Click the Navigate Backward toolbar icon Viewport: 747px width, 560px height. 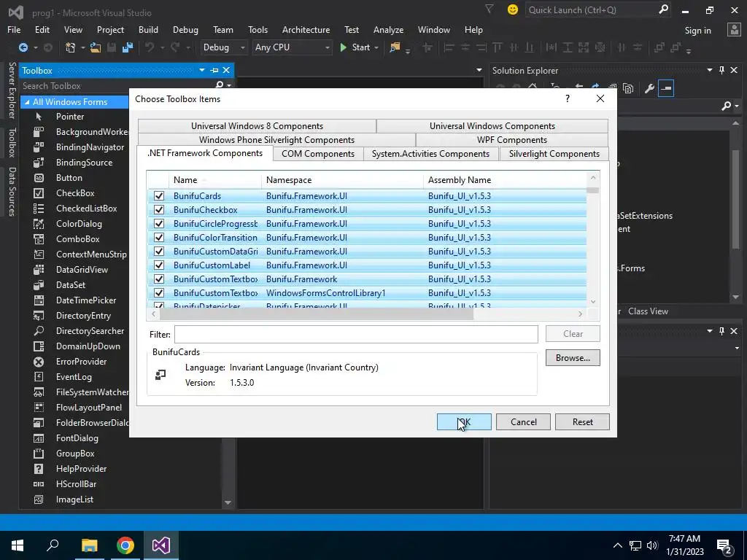[23, 47]
